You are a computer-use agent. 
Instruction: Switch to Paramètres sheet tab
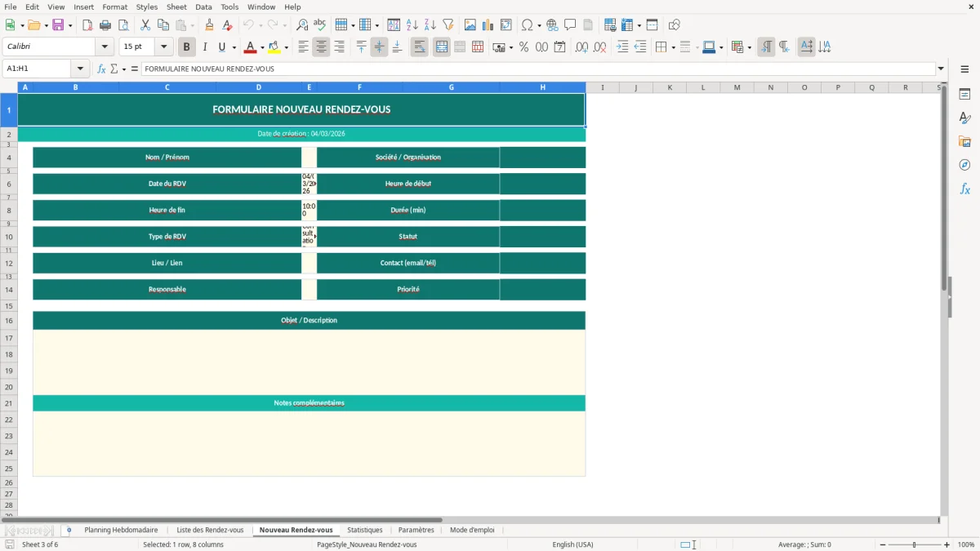click(x=416, y=531)
